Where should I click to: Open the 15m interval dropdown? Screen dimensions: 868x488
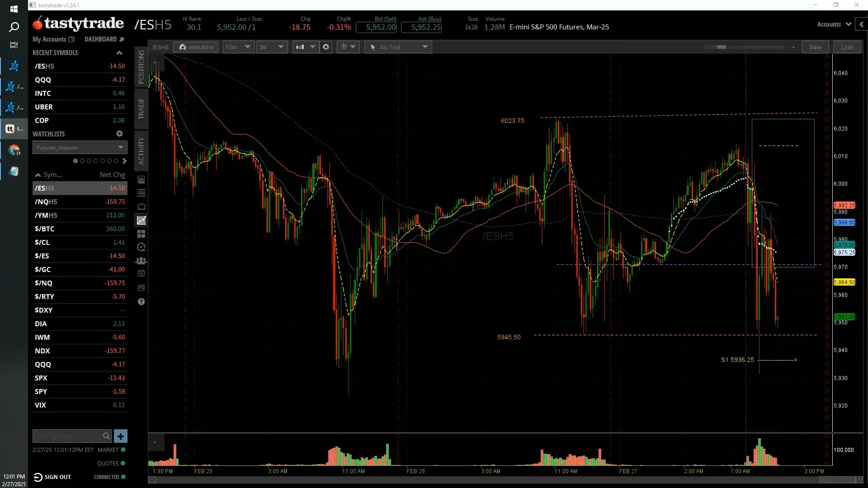tap(238, 47)
